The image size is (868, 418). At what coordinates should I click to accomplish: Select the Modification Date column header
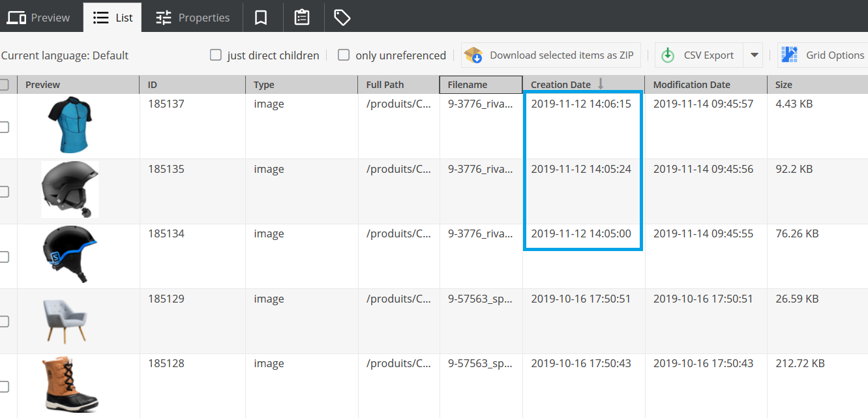(x=690, y=84)
